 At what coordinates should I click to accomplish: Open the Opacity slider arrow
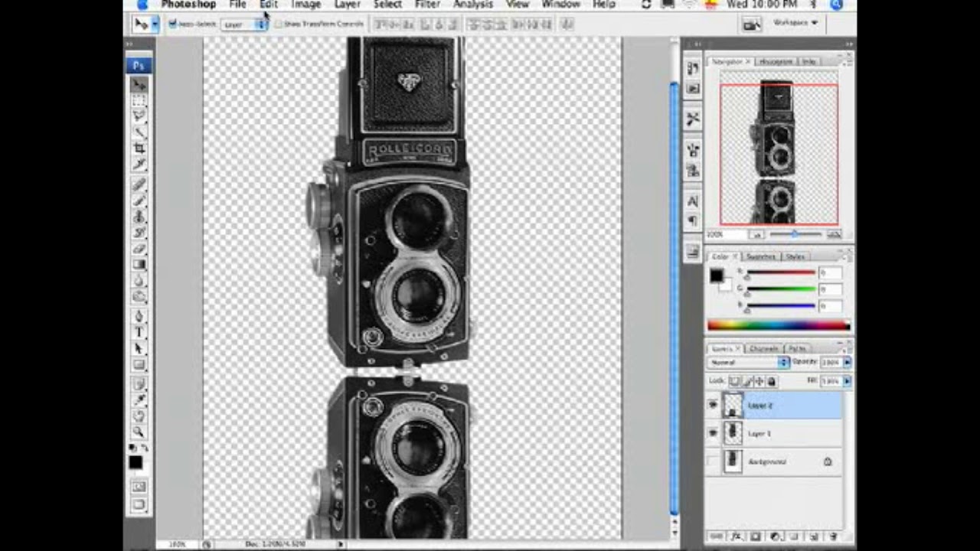pos(847,362)
